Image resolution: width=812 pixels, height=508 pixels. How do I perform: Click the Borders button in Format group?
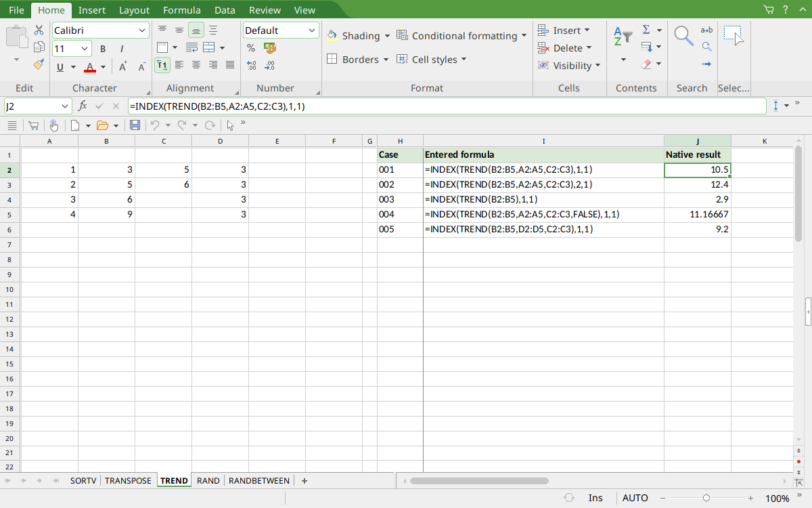pyautogui.click(x=358, y=60)
